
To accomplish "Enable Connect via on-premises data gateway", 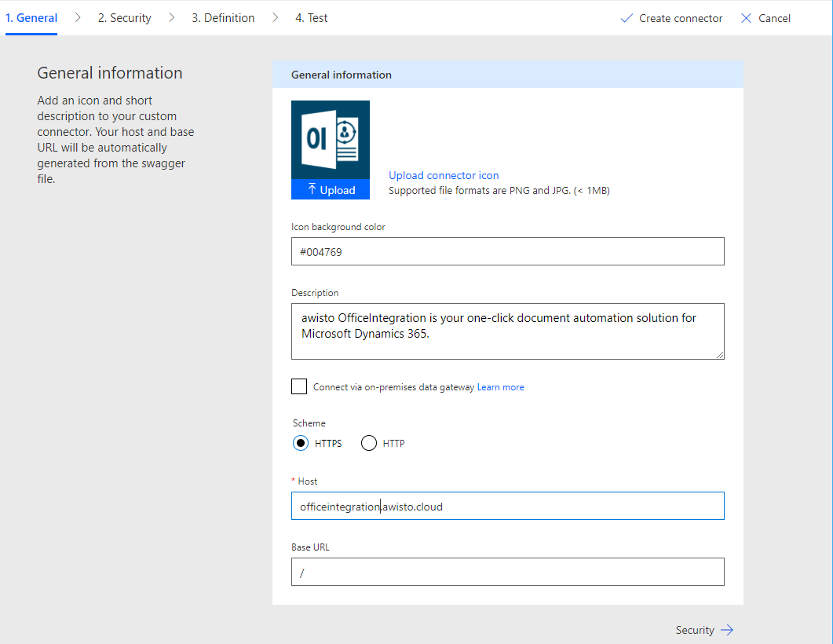I will 299,386.
